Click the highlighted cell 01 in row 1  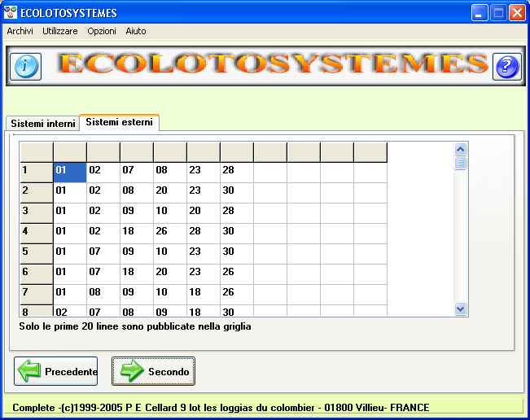click(x=70, y=170)
